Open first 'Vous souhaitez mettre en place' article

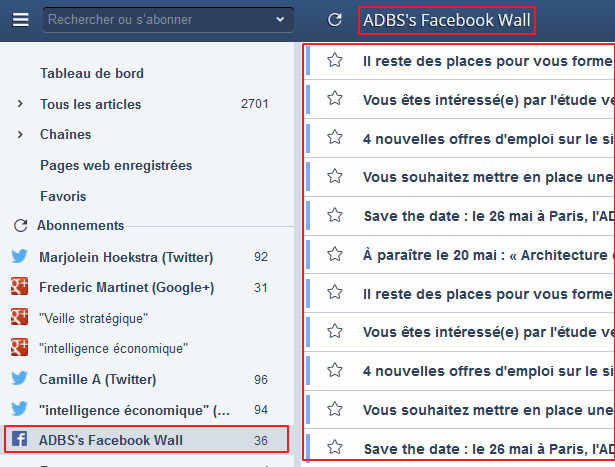(489, 177)
